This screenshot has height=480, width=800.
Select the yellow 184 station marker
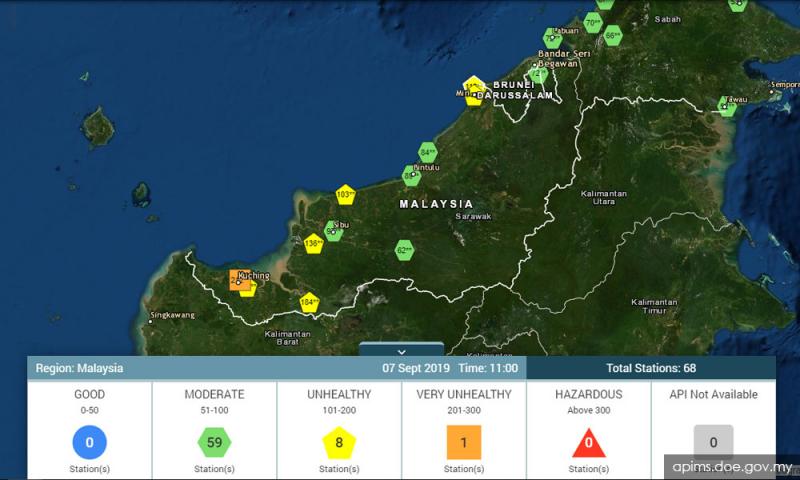[x=309, y=302]
